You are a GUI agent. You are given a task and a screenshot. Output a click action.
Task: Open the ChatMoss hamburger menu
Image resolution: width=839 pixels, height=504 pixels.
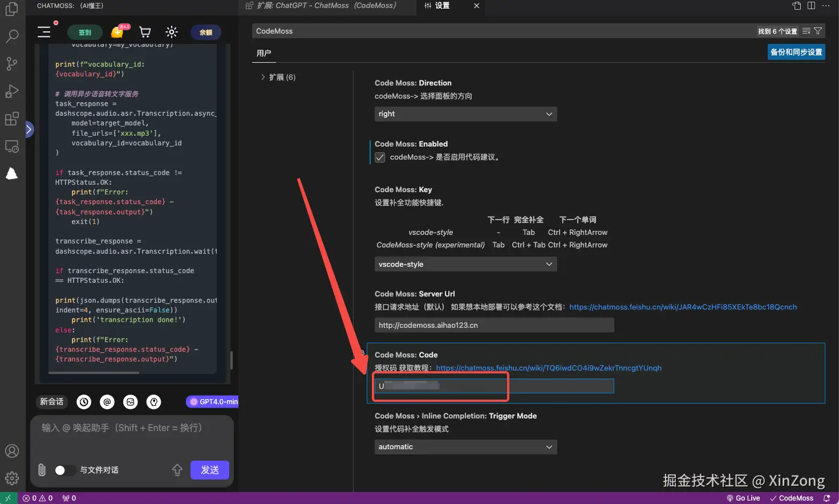tap(44, 32)
